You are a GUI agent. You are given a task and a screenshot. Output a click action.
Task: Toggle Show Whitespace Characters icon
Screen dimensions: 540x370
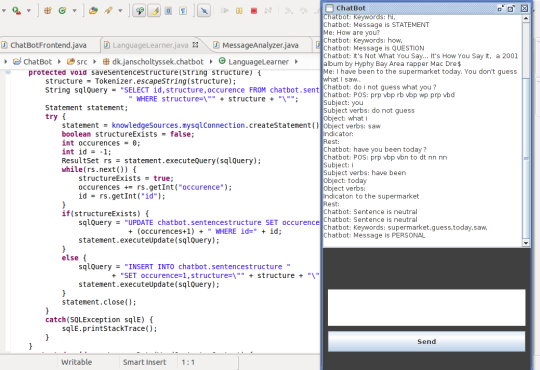tap(183, 11)
